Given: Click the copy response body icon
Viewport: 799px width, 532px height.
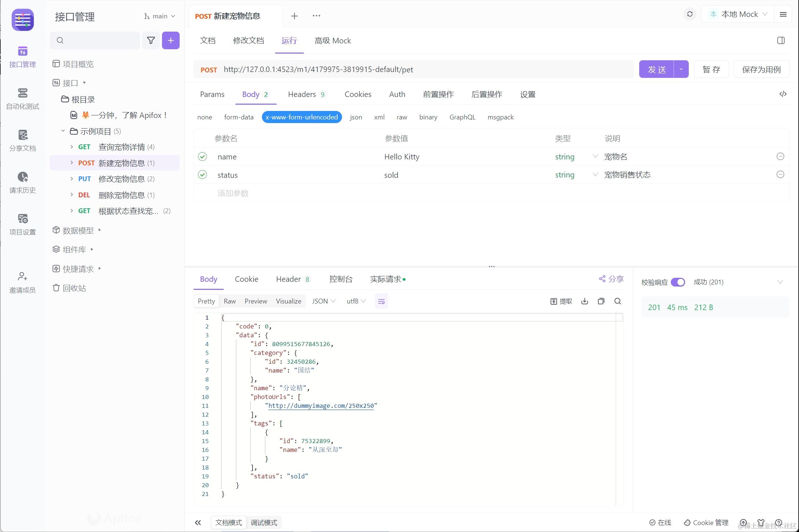Looking at the screenshot, I should tap(601, 301).
